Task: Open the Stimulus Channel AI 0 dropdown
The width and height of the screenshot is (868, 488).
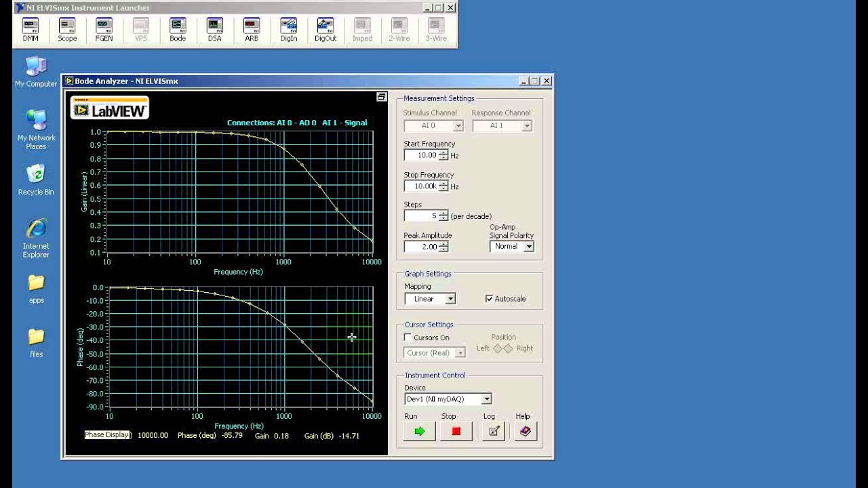Action: point(433,125)
